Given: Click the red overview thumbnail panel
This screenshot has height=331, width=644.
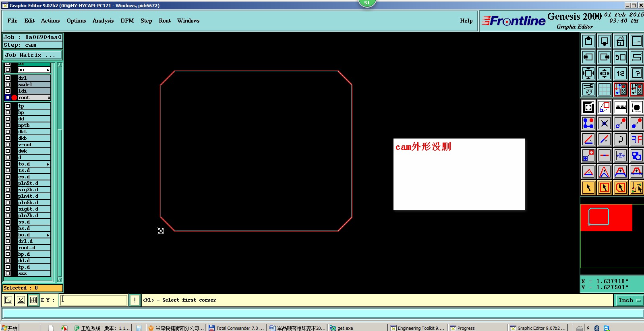Looking at the screenshot, I should click(606, 218).
